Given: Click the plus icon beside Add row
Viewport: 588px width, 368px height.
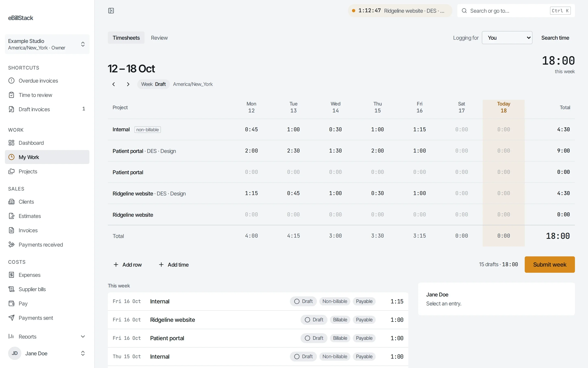Looking at the screenshot, I should 116,265.
